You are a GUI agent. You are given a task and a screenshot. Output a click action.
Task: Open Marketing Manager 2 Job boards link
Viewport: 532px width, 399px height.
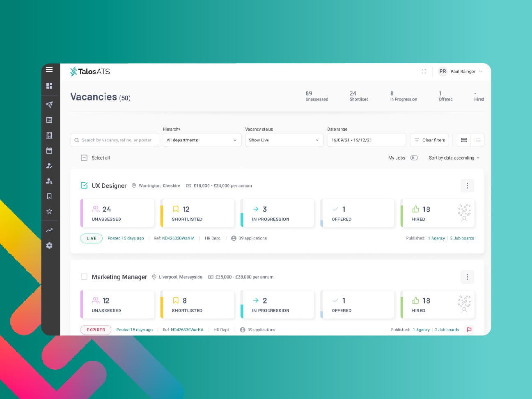coord(447,330)
